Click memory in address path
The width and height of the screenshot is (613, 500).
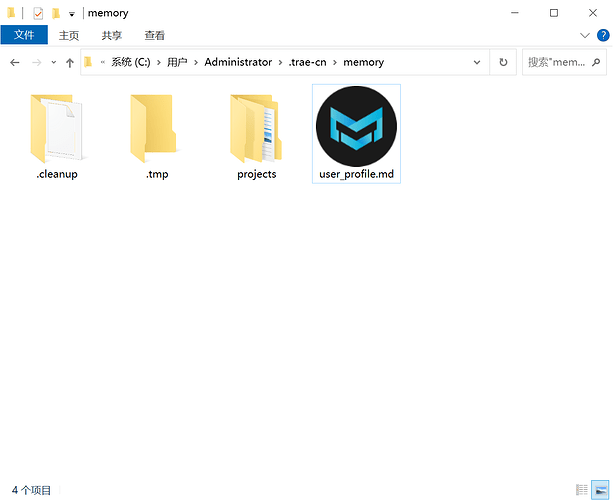coord(364,62)
